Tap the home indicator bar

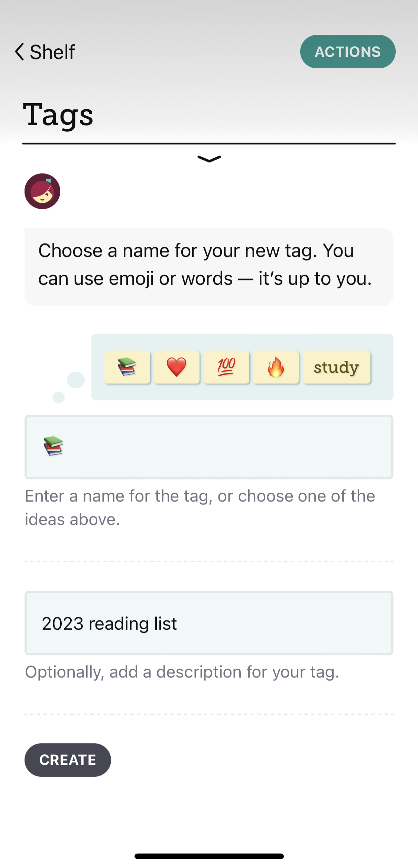209,856
